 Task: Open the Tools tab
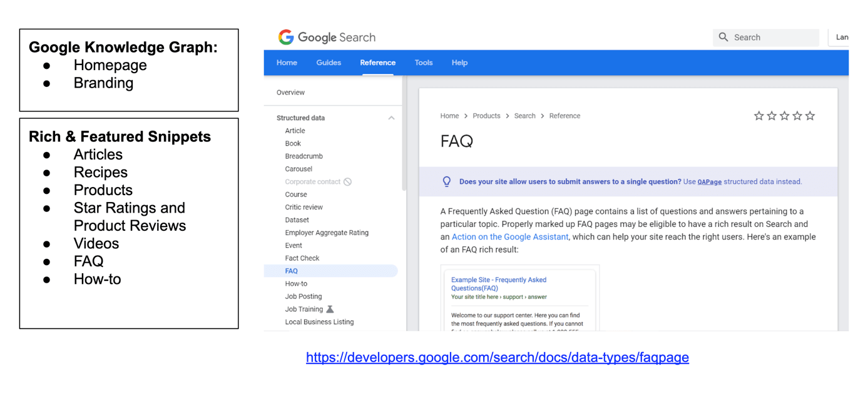pos(424,63)
